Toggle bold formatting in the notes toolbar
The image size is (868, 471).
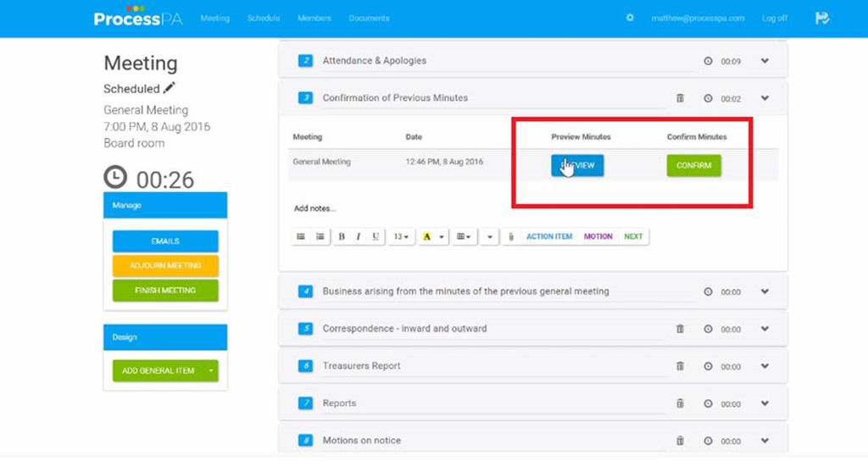point(342,237)
